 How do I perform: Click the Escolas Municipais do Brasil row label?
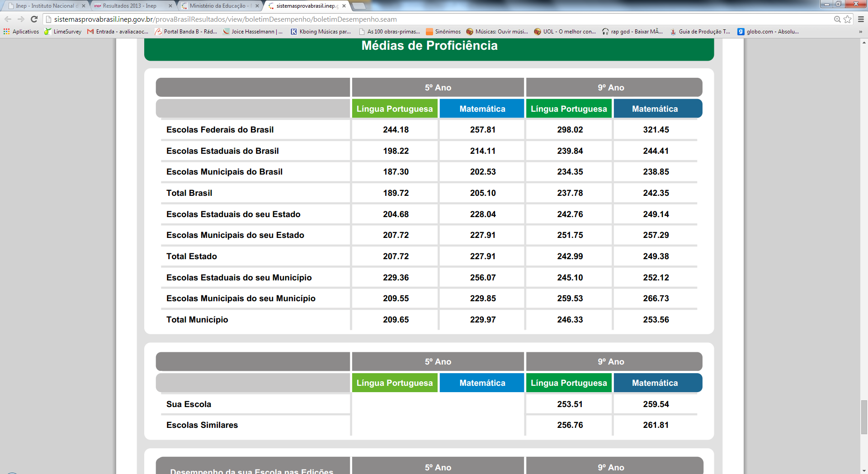tap(224, 172)
